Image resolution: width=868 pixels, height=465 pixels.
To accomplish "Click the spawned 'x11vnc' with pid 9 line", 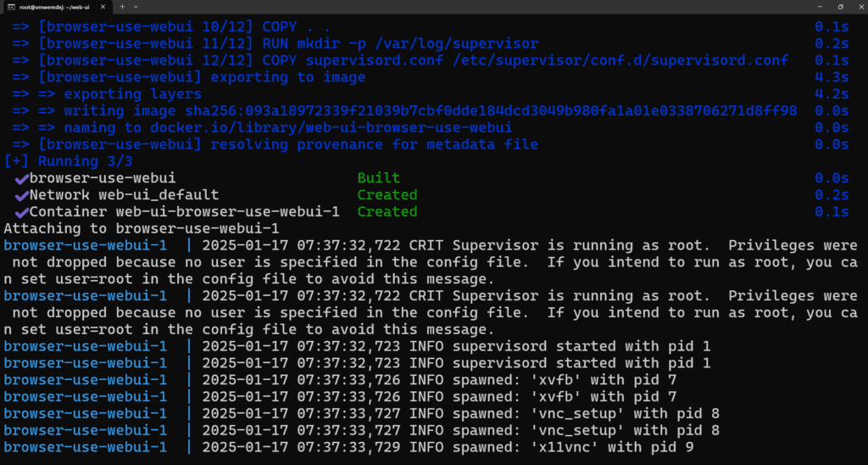I will pyautogui.click(x=551, y=446).
